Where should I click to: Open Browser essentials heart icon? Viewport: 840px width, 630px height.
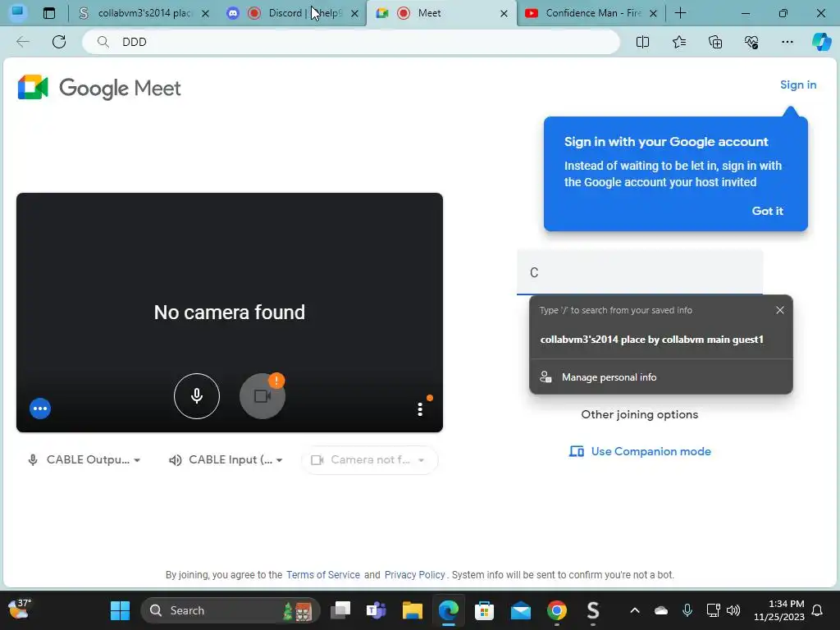click(x=751, y=42)
